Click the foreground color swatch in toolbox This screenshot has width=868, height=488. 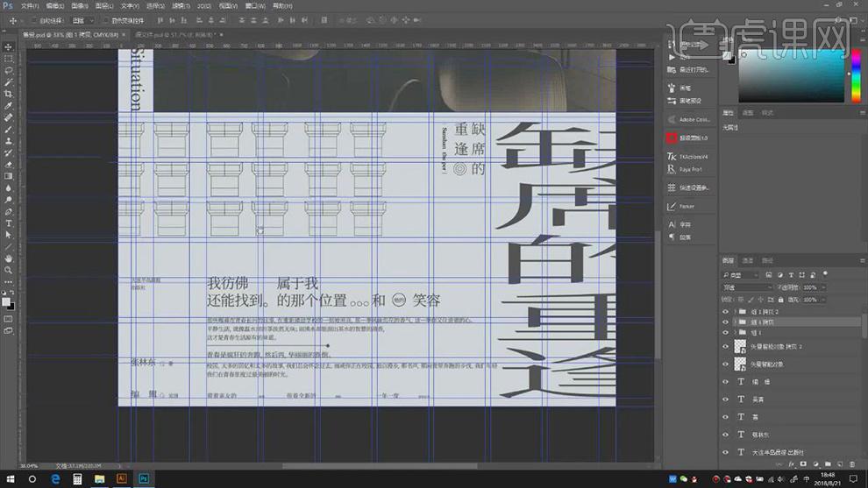tap(5, 301)
